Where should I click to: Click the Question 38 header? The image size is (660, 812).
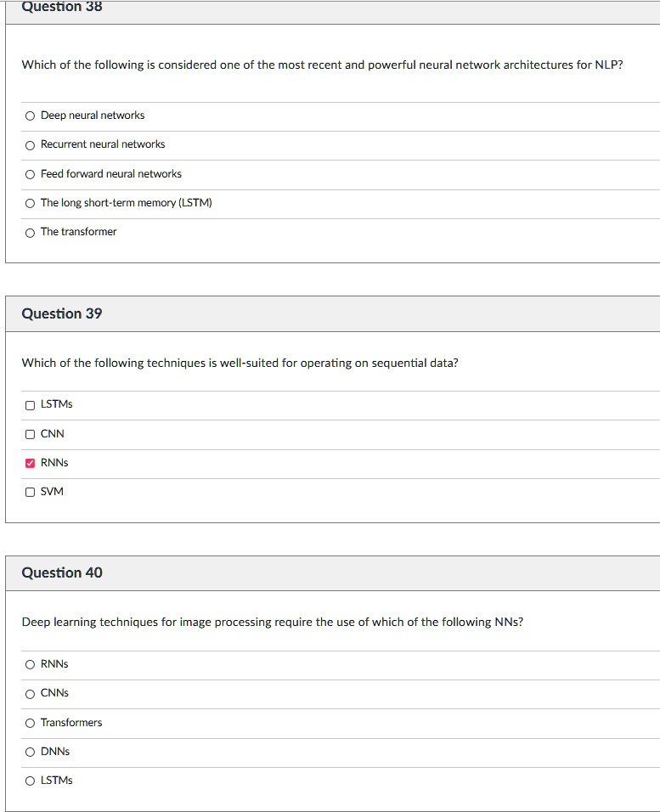61,7
